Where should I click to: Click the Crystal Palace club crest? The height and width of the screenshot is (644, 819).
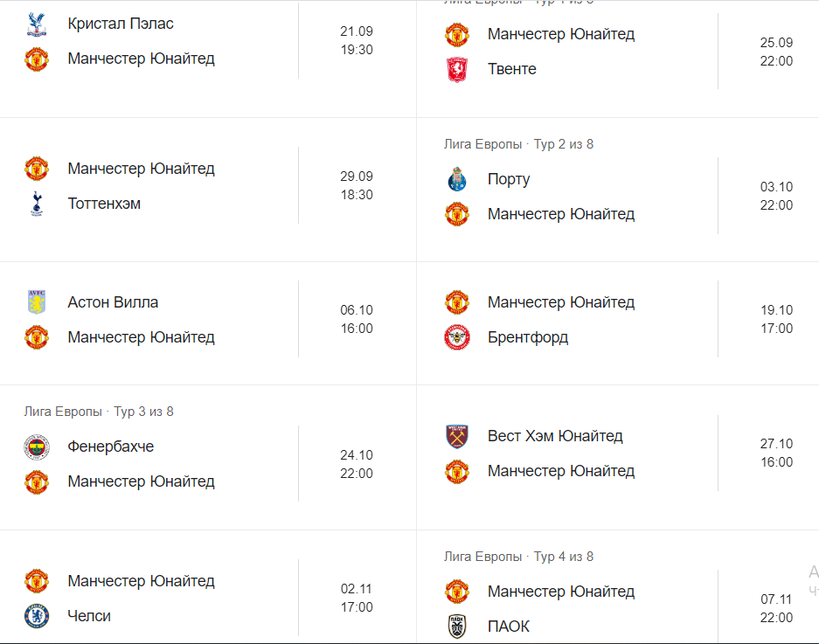click(37, 24)
